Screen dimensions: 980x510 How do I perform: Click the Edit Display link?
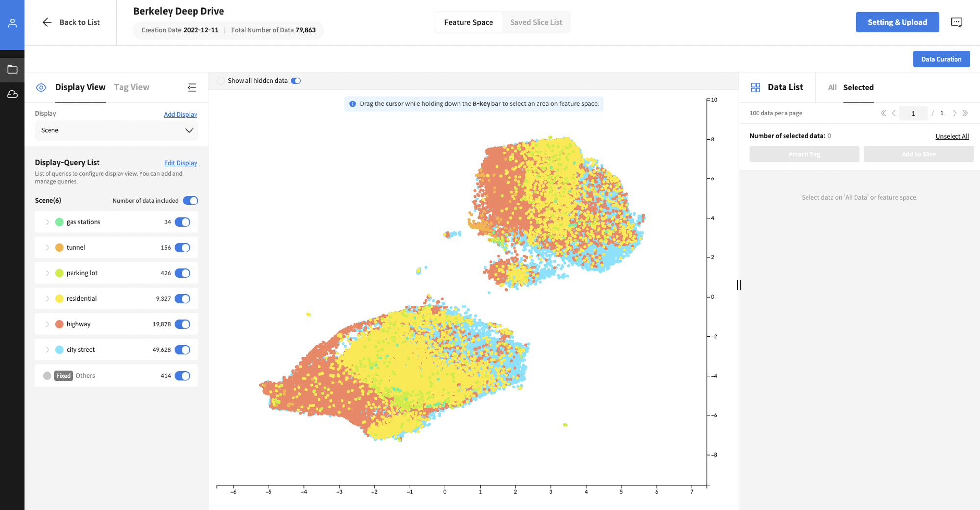[x=180, y=163]
